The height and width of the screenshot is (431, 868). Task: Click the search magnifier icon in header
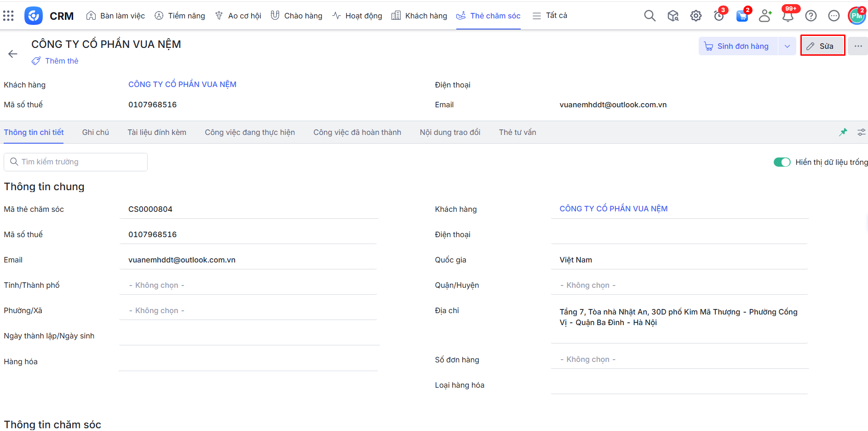(650, 16)
